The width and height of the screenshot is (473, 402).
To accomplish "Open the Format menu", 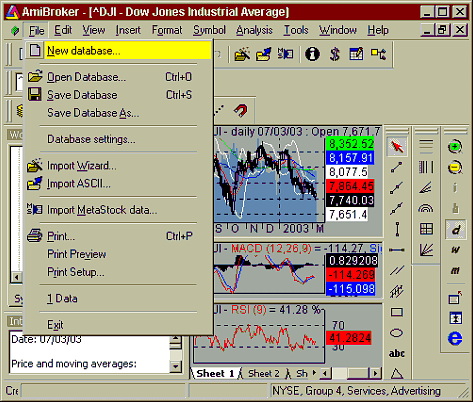I will (167, 30).
